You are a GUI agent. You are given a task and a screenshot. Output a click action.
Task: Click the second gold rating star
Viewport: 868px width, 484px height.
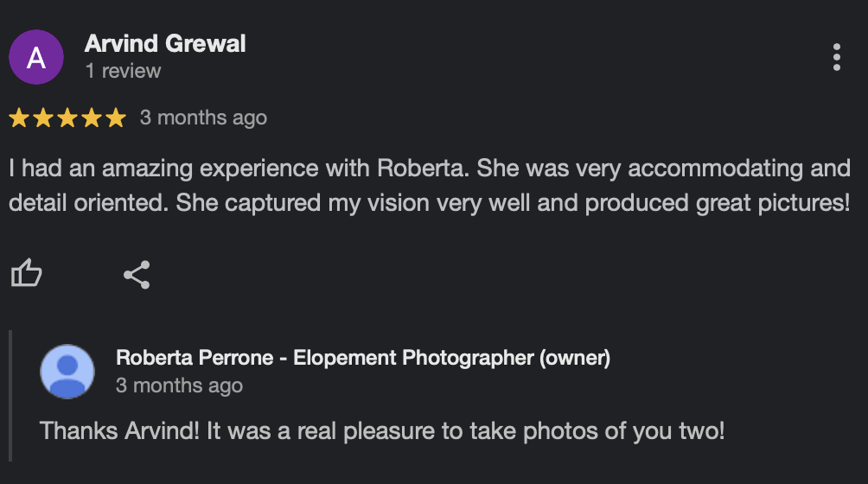[x=44, y=118]
